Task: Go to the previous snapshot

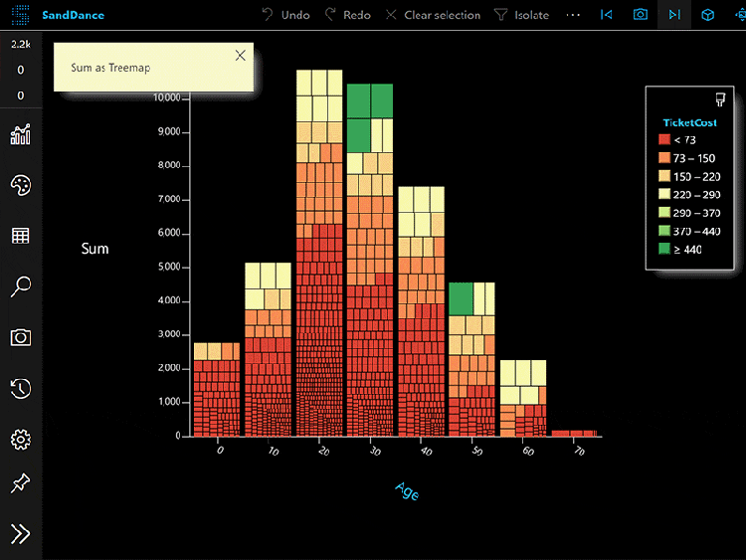Action: tap(606, 15)
